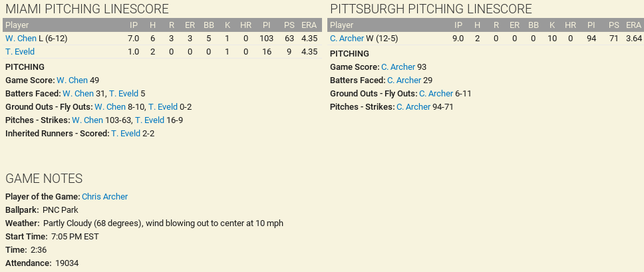Click W. Chen link beside Game Score
The width and height of the screenshot is (644, 272).
point(72,80)
